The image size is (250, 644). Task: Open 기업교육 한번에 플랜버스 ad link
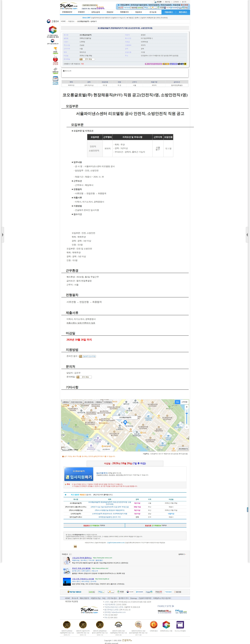(82, 558)
